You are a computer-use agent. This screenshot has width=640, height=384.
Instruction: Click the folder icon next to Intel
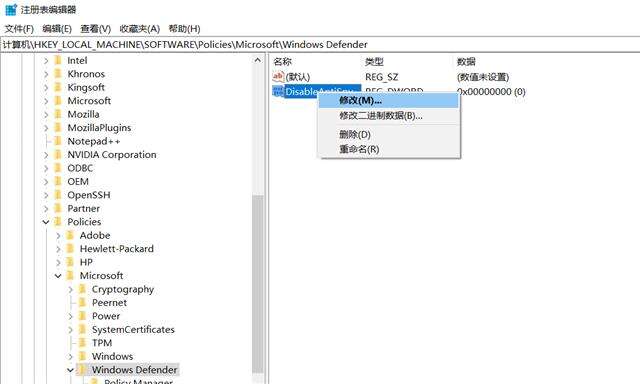tap(58, 60)
